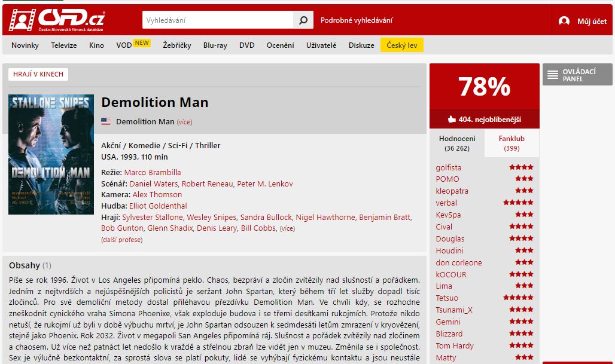The height and width of the screenshot is (364, 615).
Task: Open user Houdini's profile
Action: tap(449, 251)
